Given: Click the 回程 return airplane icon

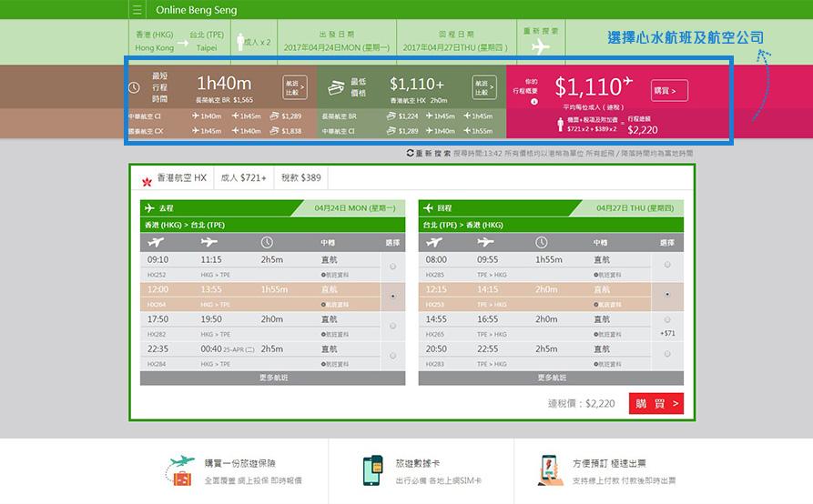Looking at the screenshot, I should tap(428, 207).
